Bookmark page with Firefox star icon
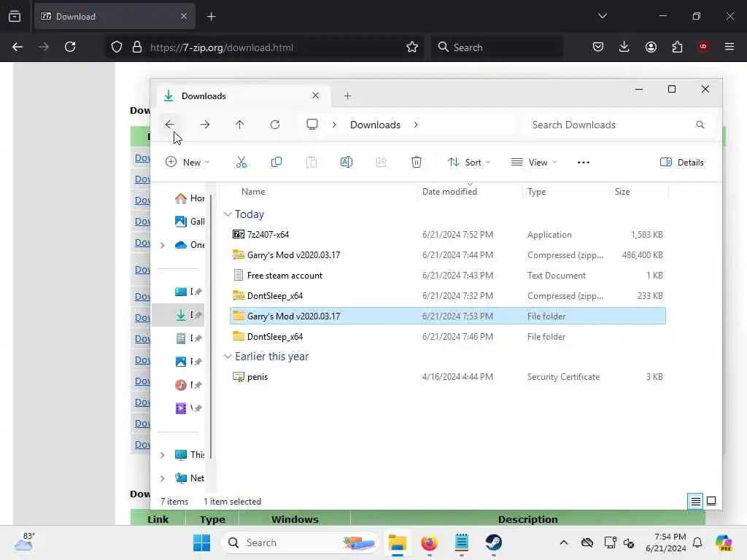Screen dimensions: 747x560 (x=412, y=47)
